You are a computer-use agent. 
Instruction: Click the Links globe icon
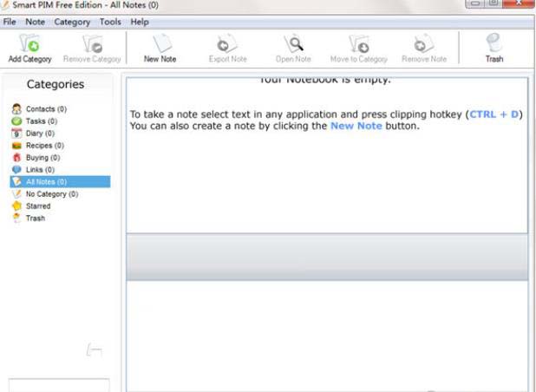(x=16, y=169)
